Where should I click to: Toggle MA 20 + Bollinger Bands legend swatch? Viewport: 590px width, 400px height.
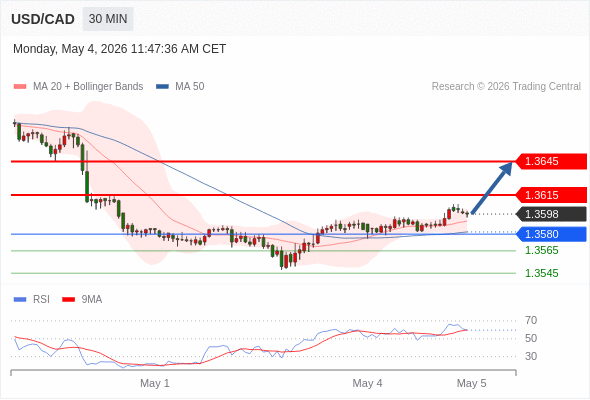[20, 87]
